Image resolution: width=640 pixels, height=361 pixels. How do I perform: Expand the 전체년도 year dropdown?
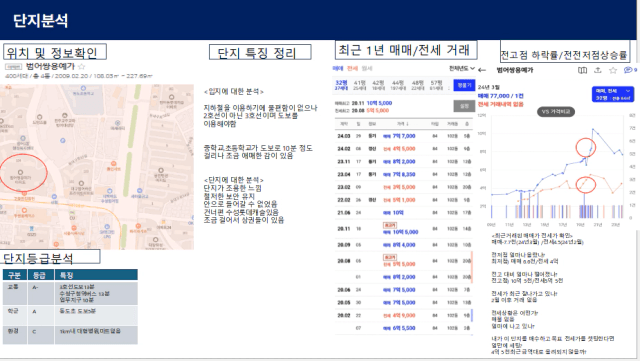point(462,68)
